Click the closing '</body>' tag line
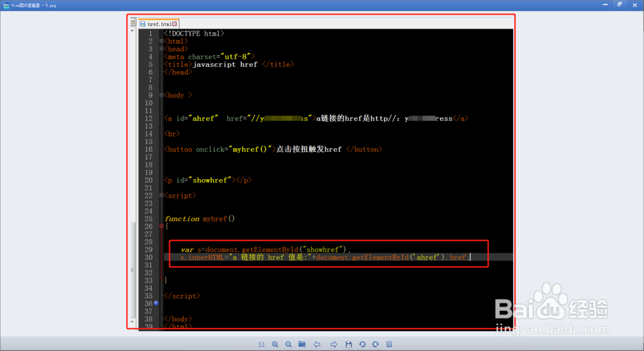Image resolution: width=644 pixels, height=351 pixels. click(178, 319)
